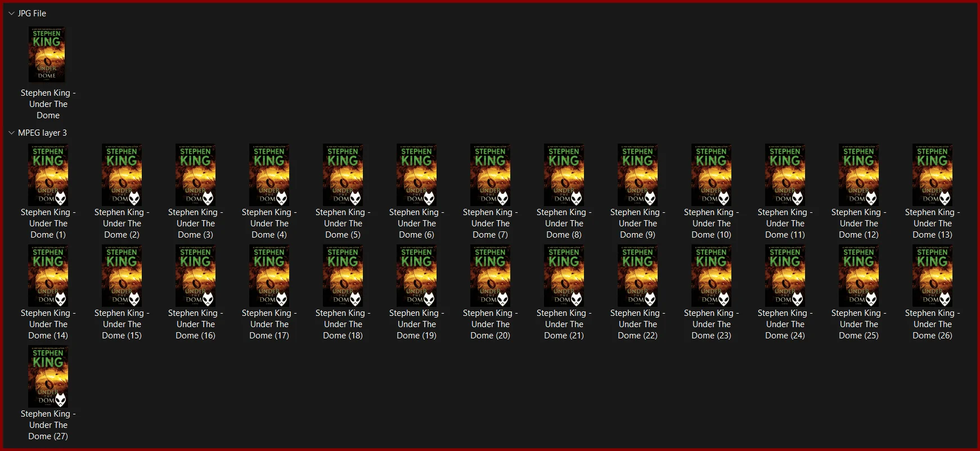Click file name ending 'Dome (19)'

(x=417, y=324)
